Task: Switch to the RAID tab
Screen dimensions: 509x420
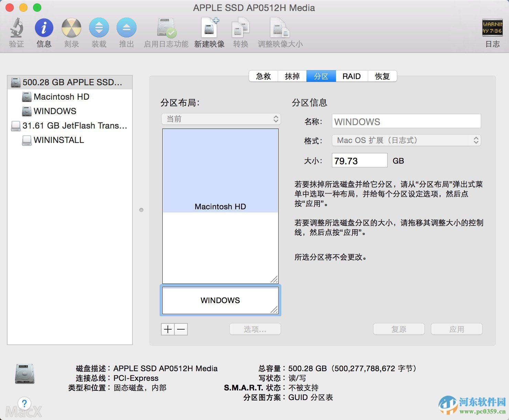Action: pos(351,76)
